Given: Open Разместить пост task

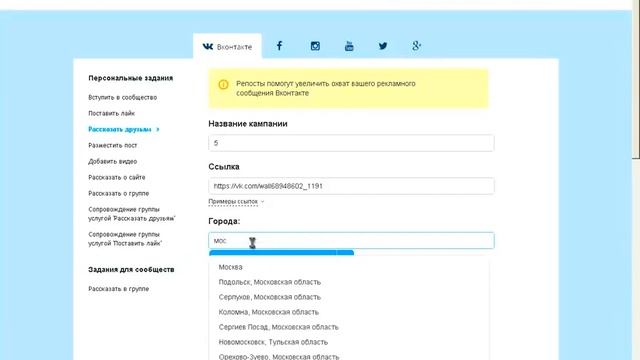Looking at the screenshot, I should pos(113,145).
